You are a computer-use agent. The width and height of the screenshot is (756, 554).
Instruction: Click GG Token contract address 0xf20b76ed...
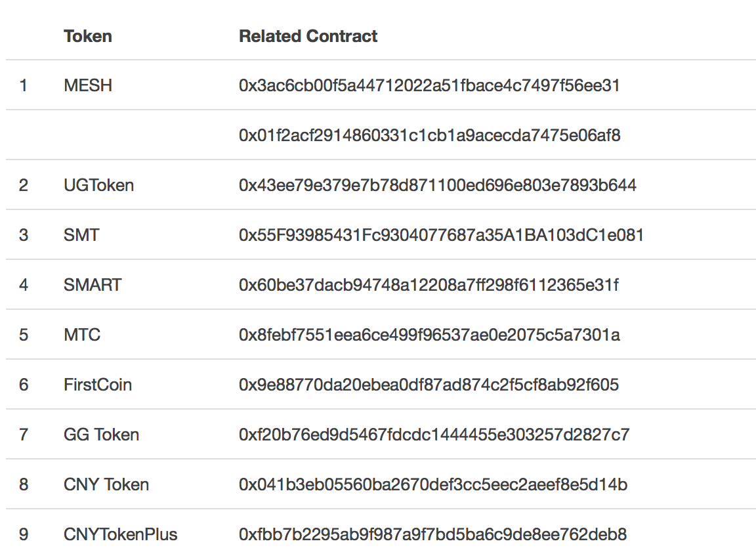(434, 435)
